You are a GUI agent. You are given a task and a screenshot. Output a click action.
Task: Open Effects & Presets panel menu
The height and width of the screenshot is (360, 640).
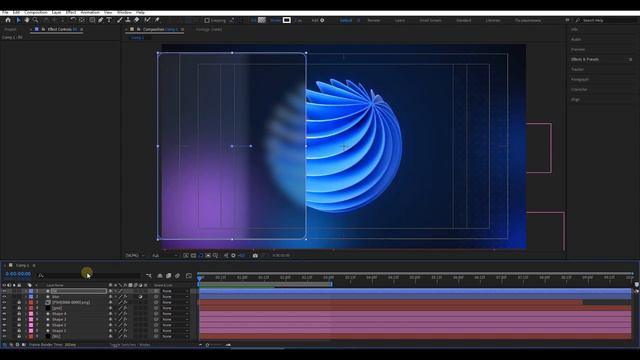click(631, 60)
